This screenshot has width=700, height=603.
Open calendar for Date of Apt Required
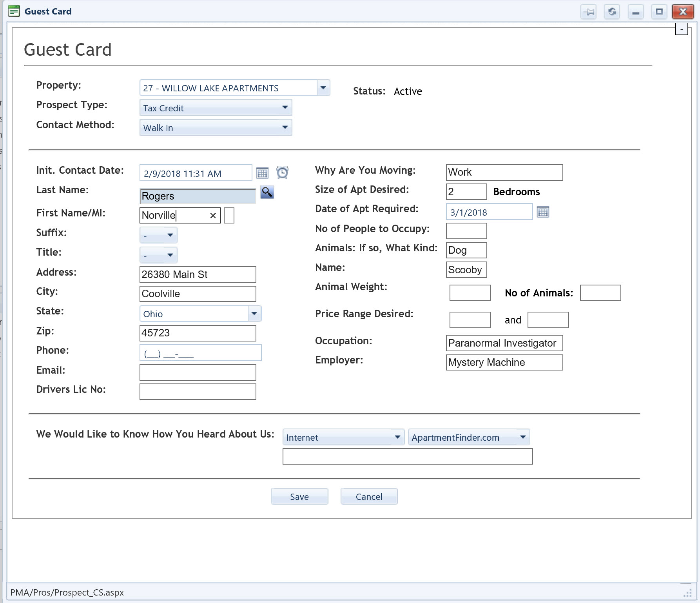click(x=543, y=212)
